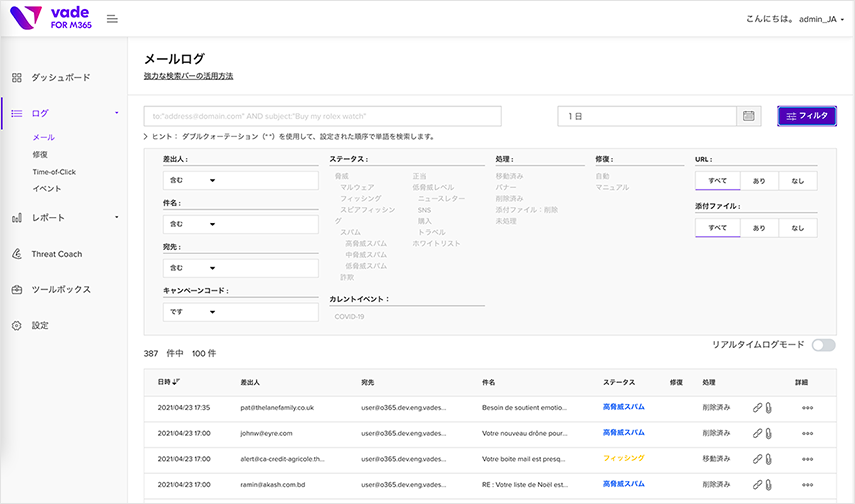The width and height of the screenshot is (855, 504).
Task: Open 強力な検索バーの活用方法 link
Action: (188, 76)
